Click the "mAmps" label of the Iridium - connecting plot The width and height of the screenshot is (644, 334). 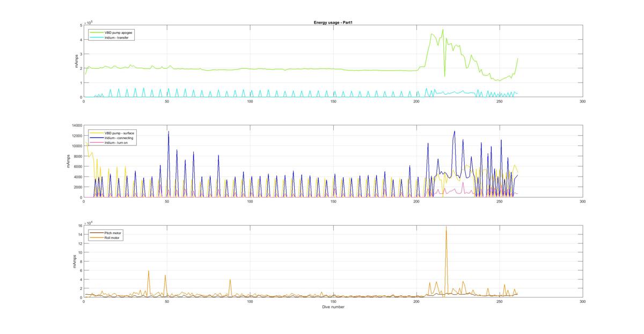pos(68,161)
